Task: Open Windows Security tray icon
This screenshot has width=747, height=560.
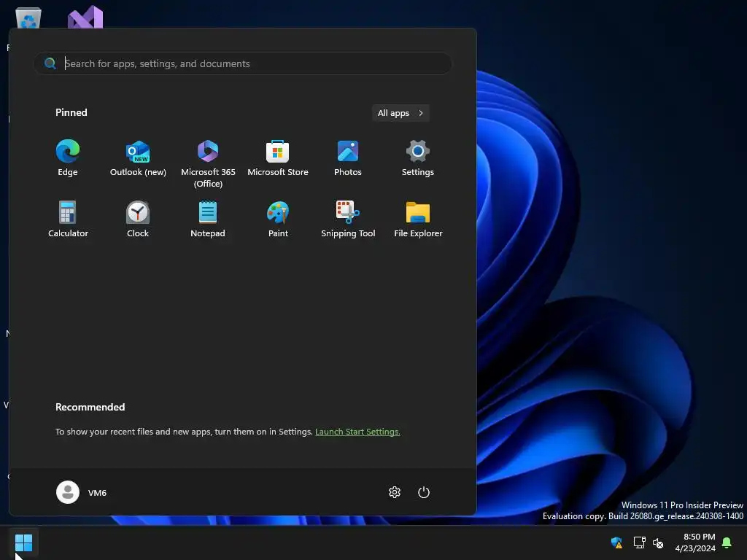Action: click(x=616, y=542)
